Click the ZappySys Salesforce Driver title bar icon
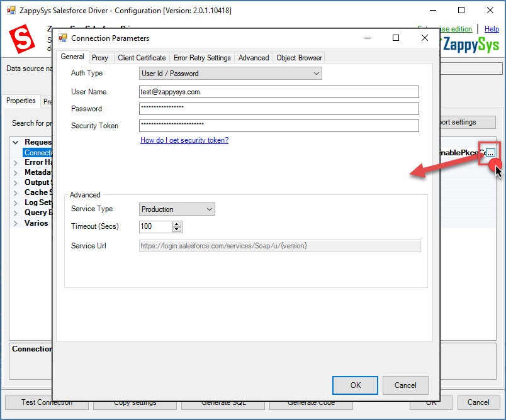 (11, 10)
